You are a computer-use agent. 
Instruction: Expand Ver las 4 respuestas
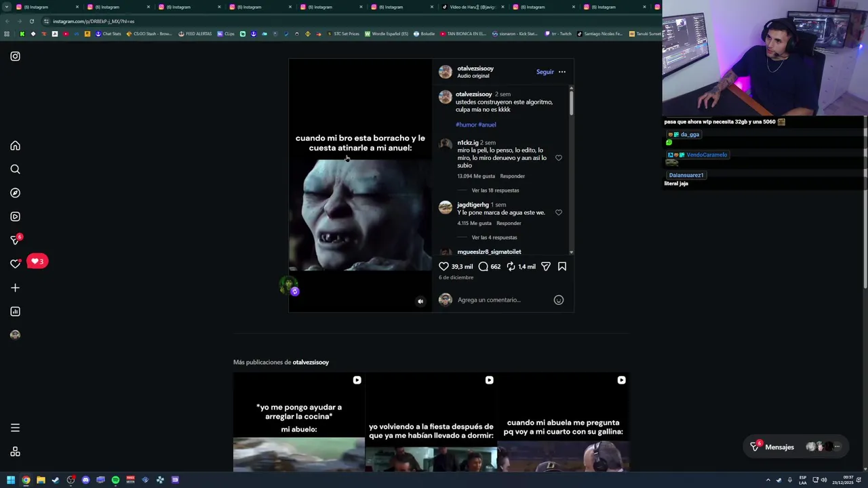494,237
